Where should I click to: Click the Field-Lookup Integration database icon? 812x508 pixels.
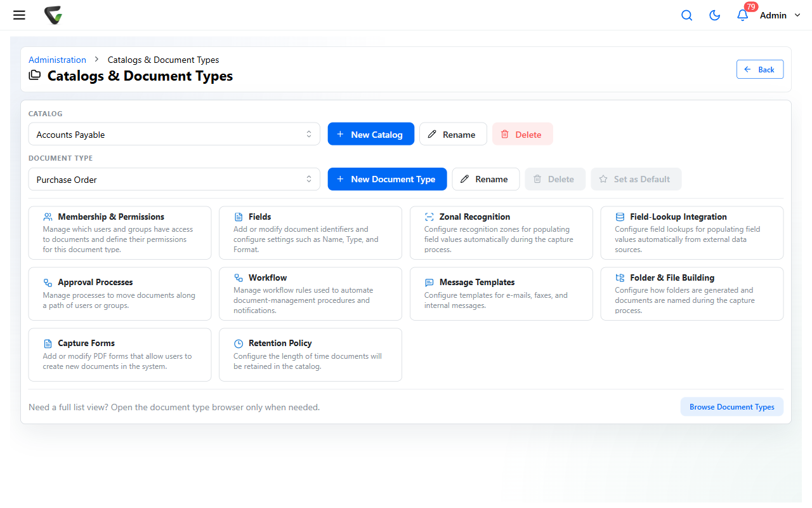pos(620,217)
